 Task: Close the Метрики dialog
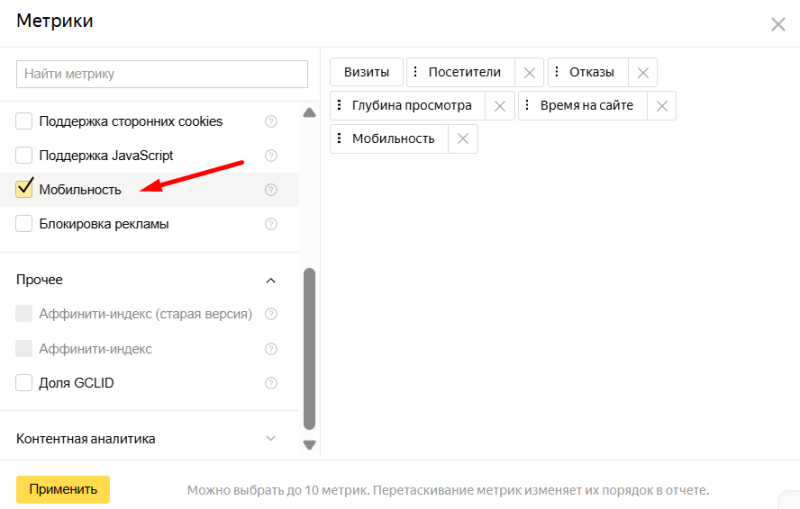point(778,24)
